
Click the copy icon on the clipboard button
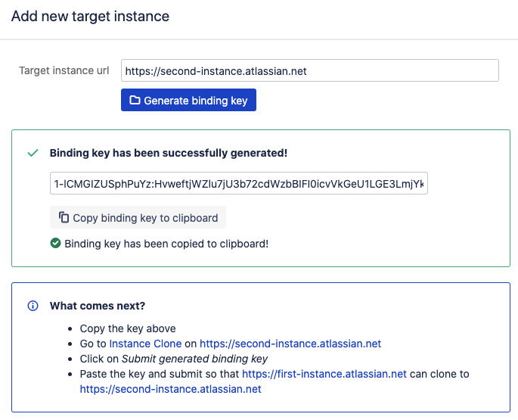64,218
